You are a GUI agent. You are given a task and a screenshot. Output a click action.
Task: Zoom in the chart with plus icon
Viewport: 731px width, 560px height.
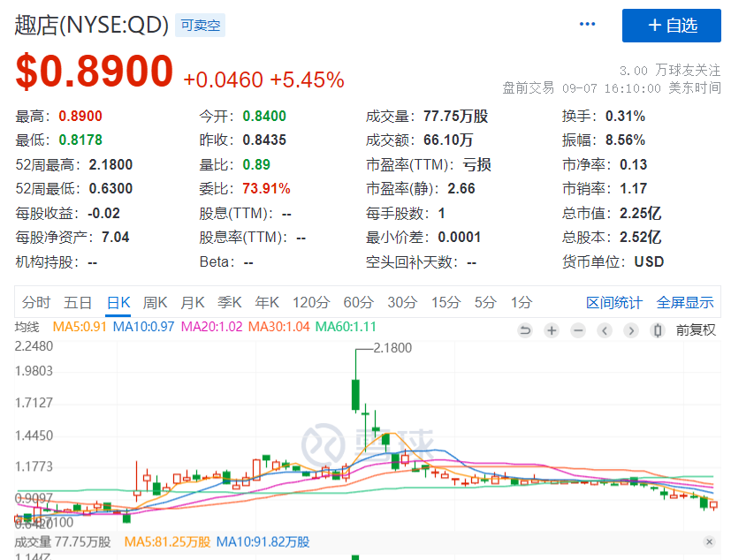[552, 330]
